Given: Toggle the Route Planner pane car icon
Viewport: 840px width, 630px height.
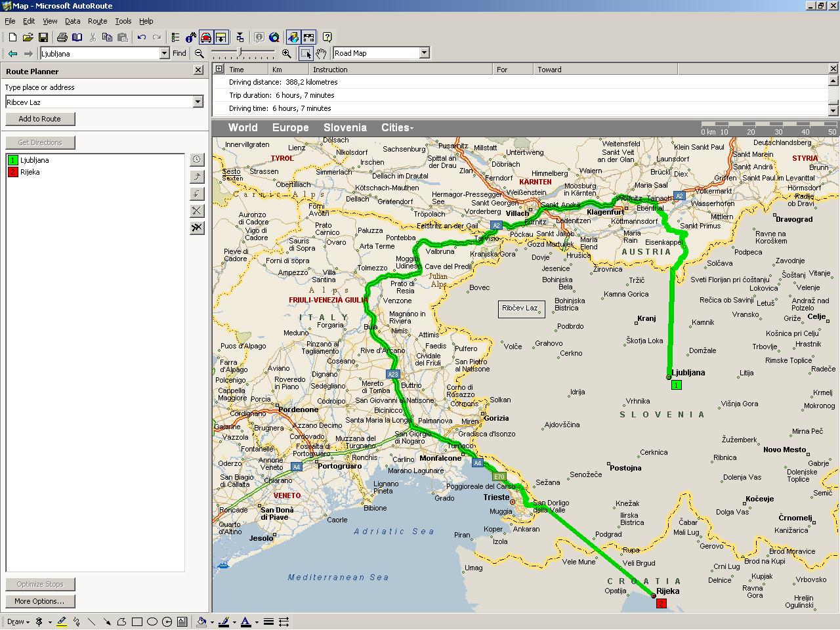Looking at the screenshot, I should [x=206, y=37].
